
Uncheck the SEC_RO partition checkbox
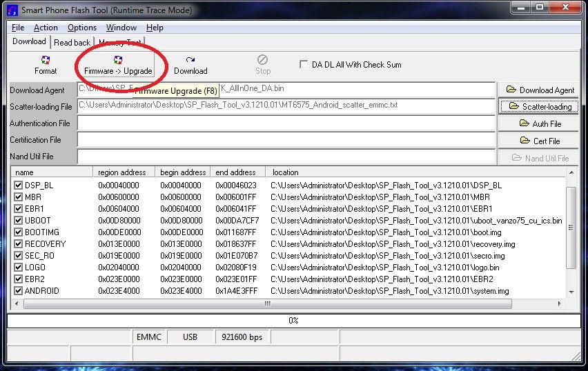point(18,256)
